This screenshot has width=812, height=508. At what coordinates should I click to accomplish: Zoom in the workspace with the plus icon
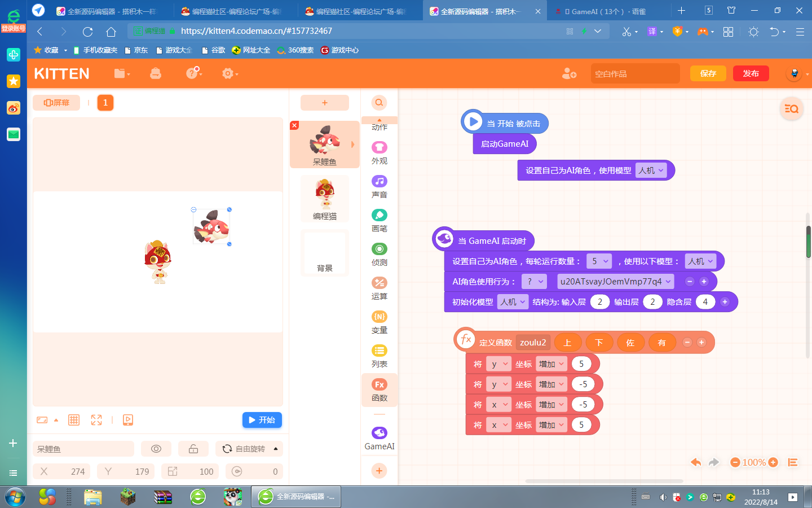tap(773, 462)
